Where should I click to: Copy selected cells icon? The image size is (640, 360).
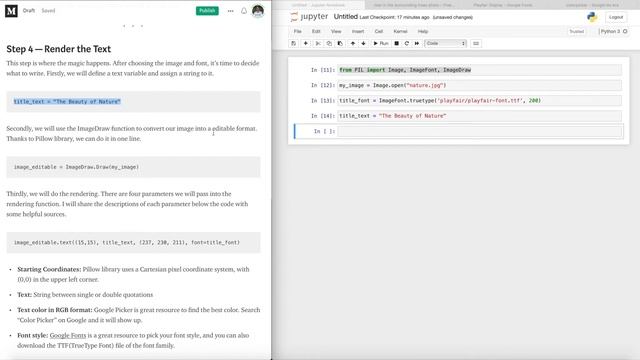329,43
